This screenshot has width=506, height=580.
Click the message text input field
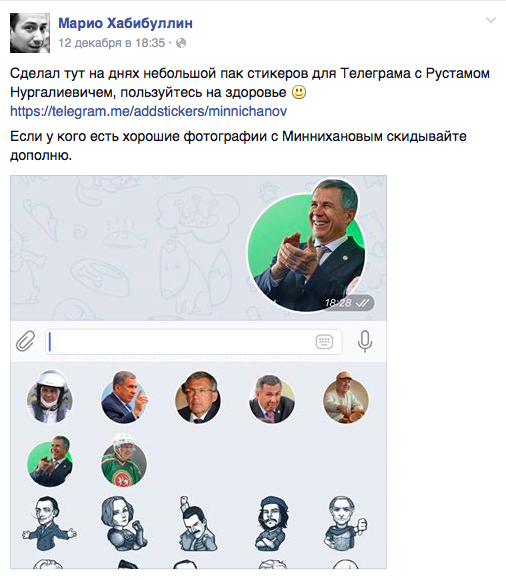[194, 341]
